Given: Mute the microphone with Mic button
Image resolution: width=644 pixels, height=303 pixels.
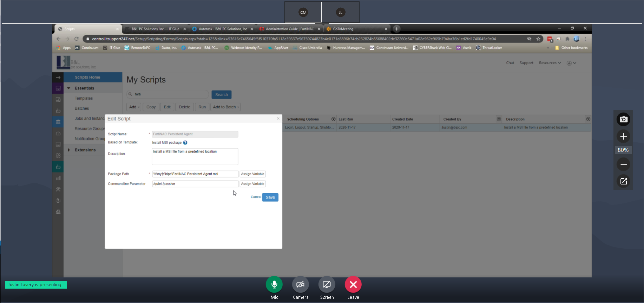Looking at the screenshot, I should 274,284.
